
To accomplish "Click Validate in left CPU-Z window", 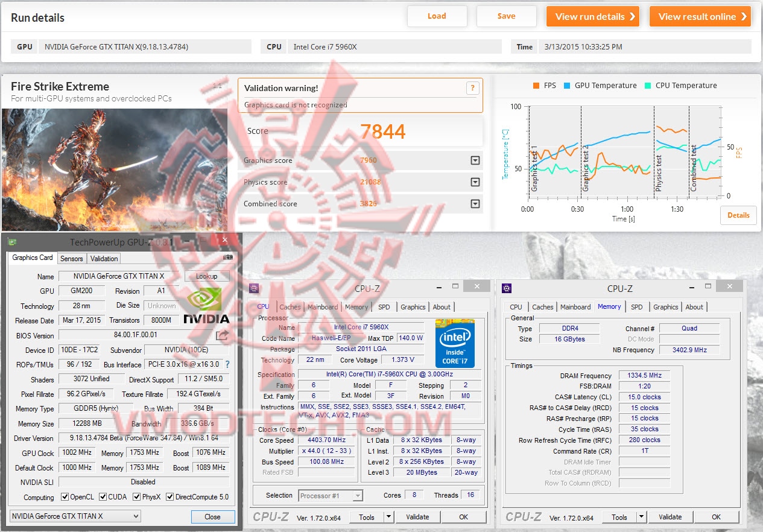I will point(417,517).
